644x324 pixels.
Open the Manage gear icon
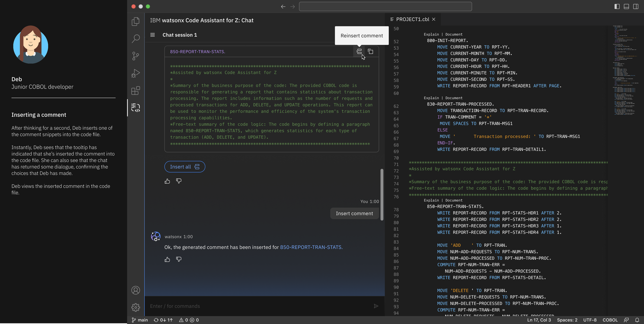pos(135,307)
